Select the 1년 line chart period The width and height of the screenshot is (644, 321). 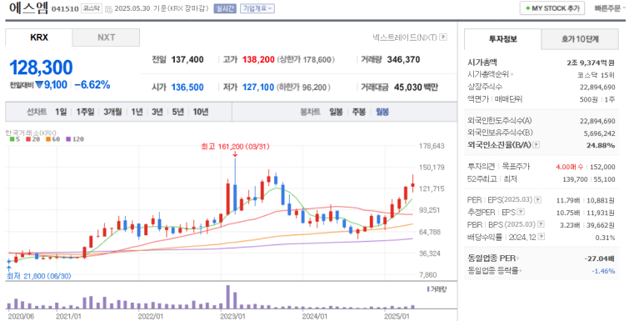pos(137,112)
